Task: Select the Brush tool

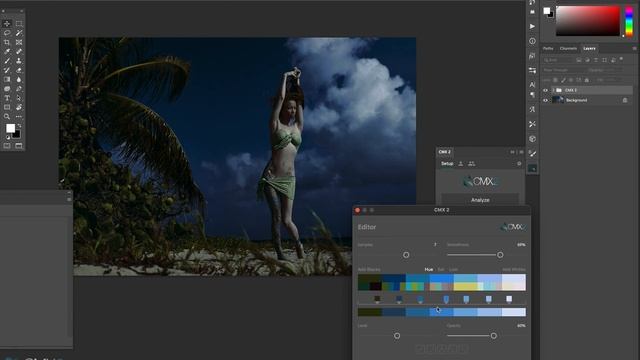Action: pyautogui.click(x=7, y=61)
